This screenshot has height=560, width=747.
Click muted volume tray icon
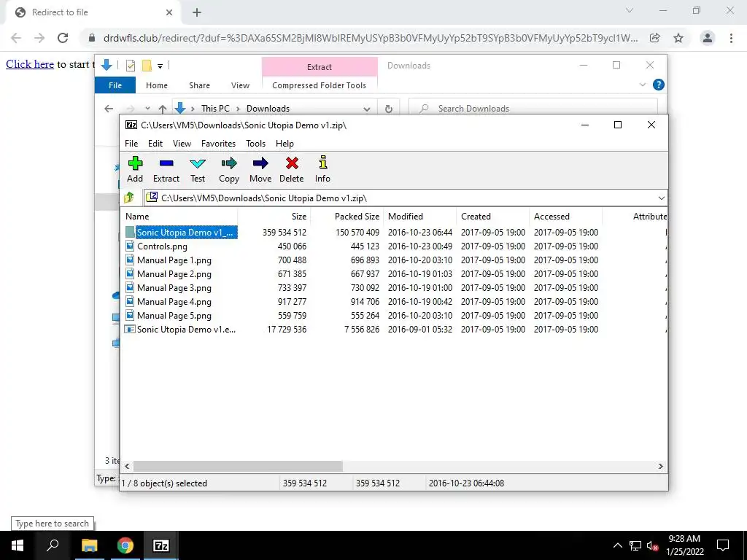click(652, 545)
